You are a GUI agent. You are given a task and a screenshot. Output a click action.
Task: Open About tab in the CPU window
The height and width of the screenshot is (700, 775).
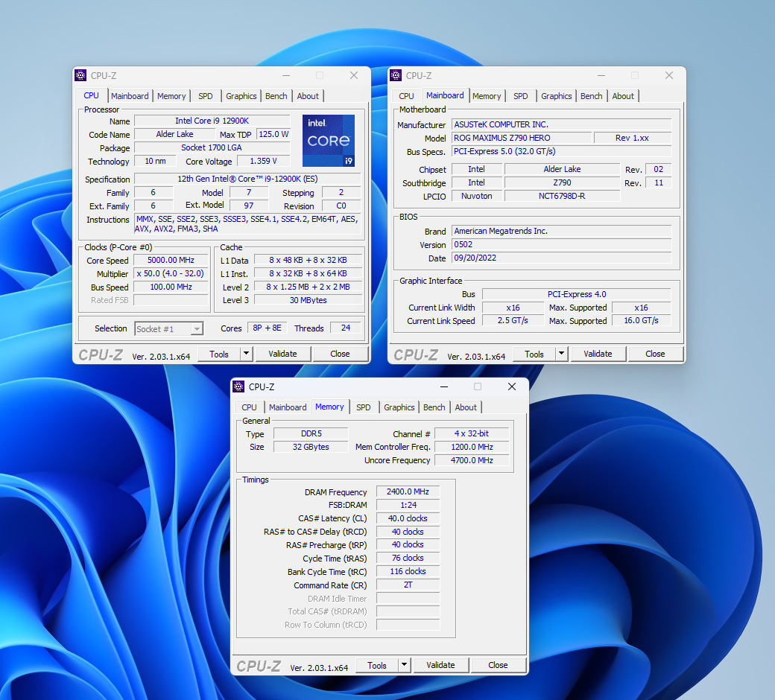click(308, 96)
